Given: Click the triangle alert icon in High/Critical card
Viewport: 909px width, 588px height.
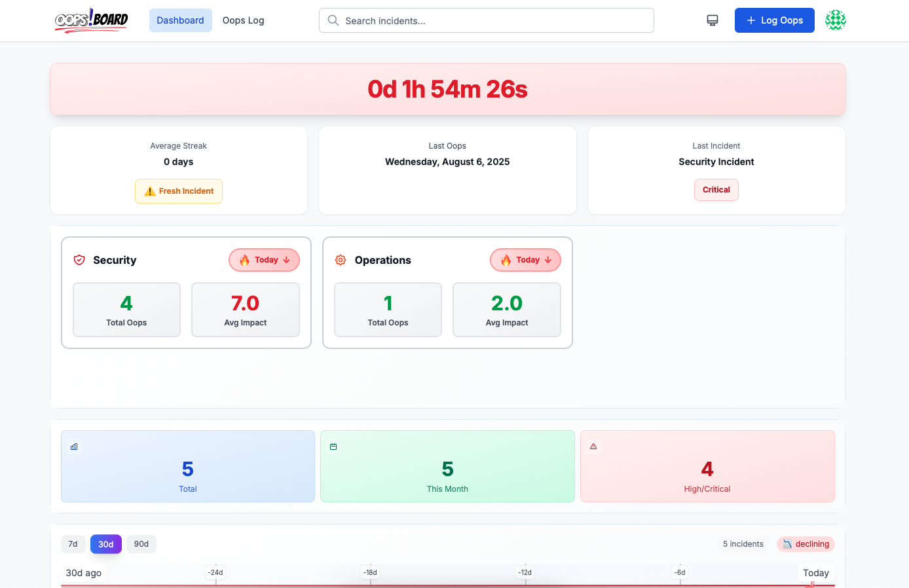Looking at the screenshot, I should point(593,447).
